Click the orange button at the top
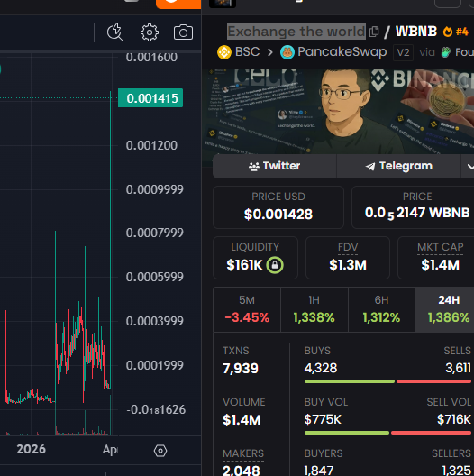Viewport: 474px width, 476px height. click(178, 5)
